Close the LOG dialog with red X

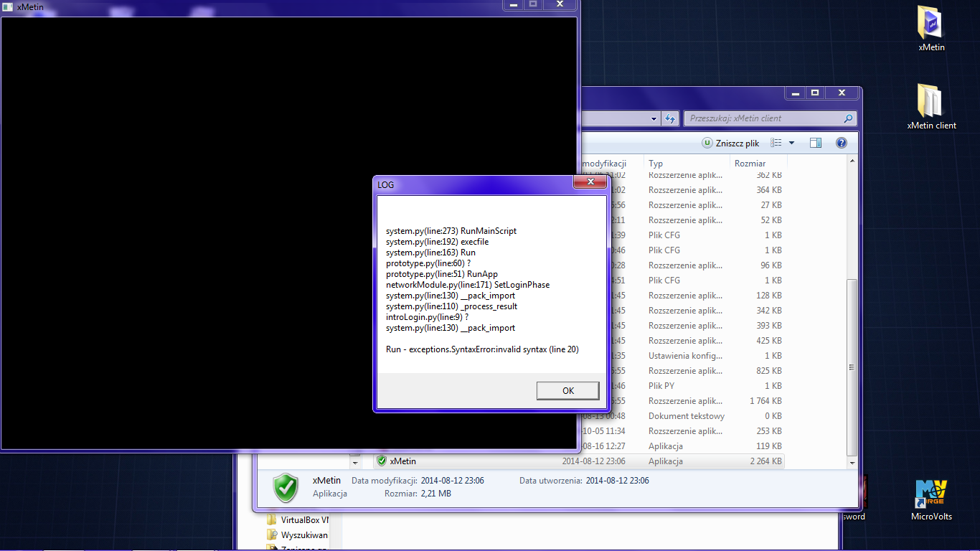click(590, 182)
